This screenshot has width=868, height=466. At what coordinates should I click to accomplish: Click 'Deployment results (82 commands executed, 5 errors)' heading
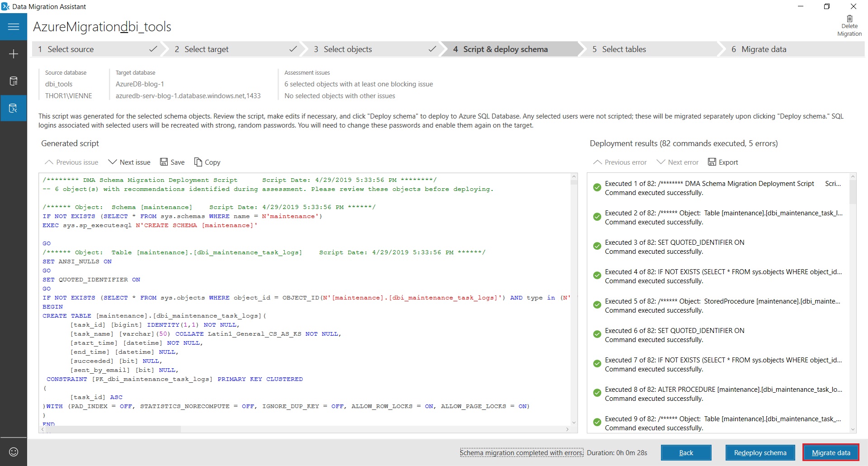click(x=684, y=143)
